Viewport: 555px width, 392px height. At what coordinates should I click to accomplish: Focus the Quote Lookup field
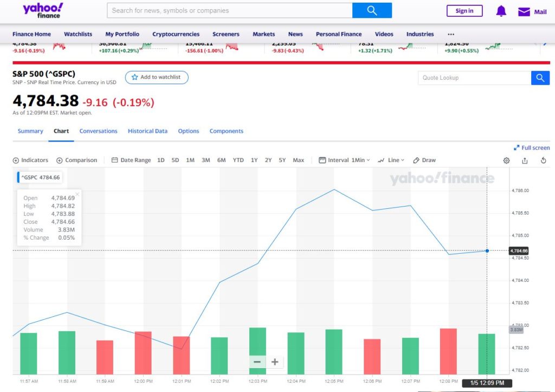click(x=474, y=78)
